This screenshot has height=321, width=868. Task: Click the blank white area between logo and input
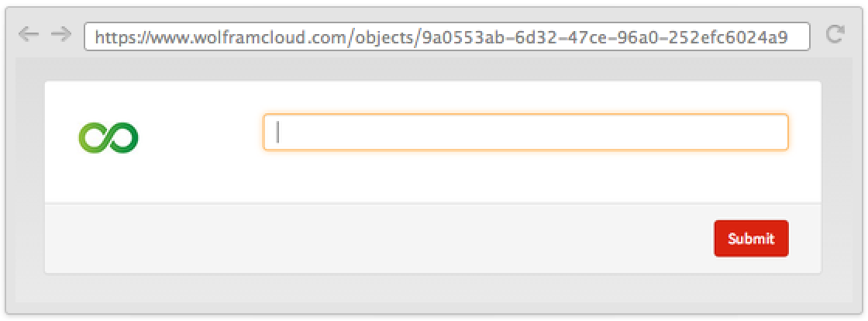[x=200, y=137]
